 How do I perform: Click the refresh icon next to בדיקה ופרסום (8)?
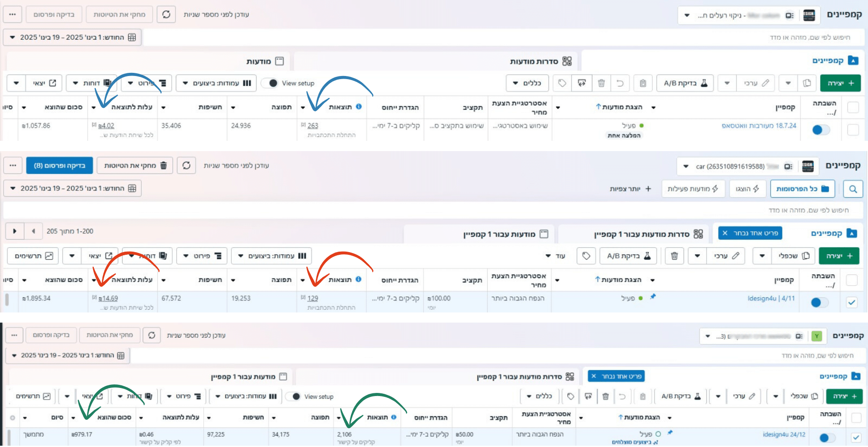pos(187,165)
